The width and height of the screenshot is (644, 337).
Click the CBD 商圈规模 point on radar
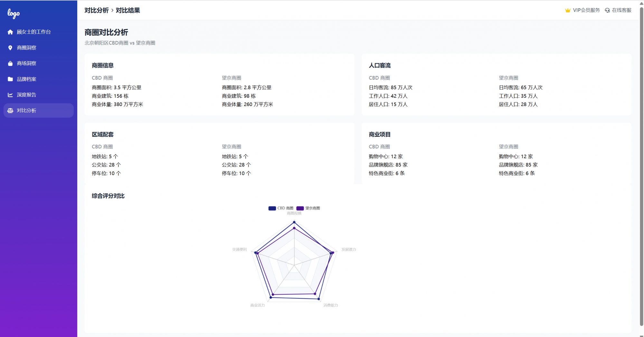(294, 222)
